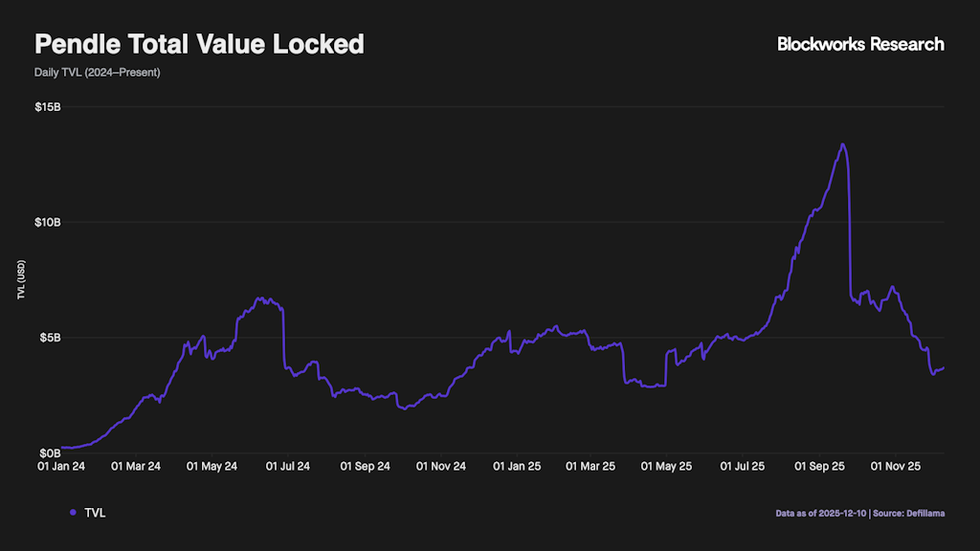Click the Blockworks Research logo

click(860, 44)
